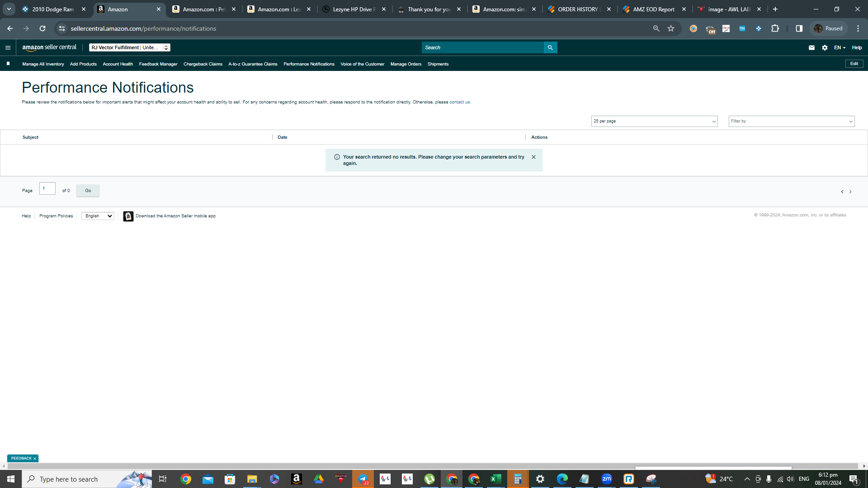Open Account Health

pos(118,64)
